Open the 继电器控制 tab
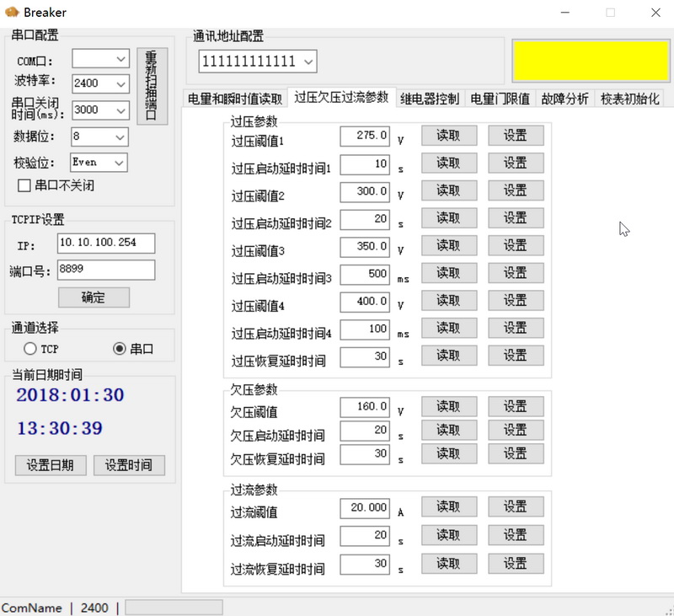This screenshot has height=616, width=674. (x=430, y=99)
